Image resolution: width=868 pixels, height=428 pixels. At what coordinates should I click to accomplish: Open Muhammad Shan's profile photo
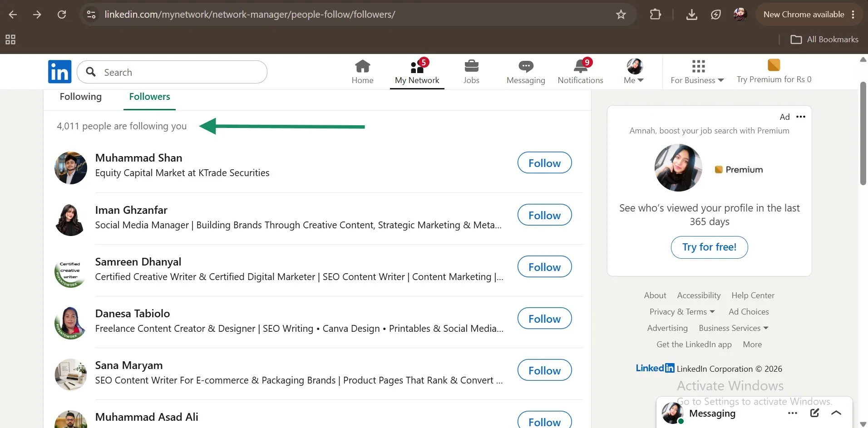[x=71, y=168]
